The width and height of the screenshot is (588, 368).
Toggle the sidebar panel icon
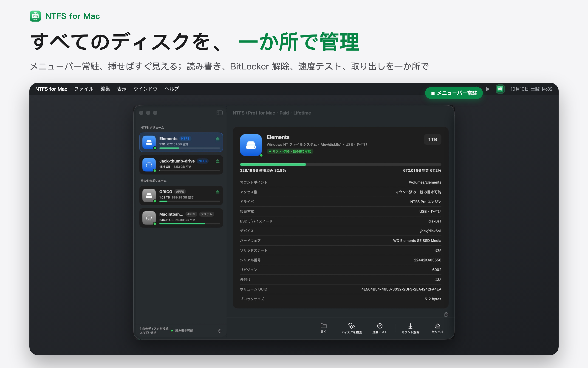pos(219,113)
